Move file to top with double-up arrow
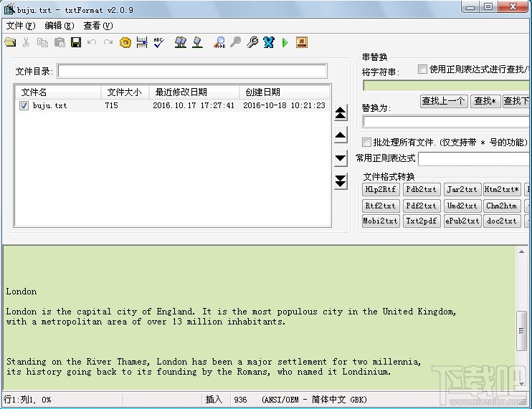This screenshot has height=409, width=532. click(x=341, y=113)
